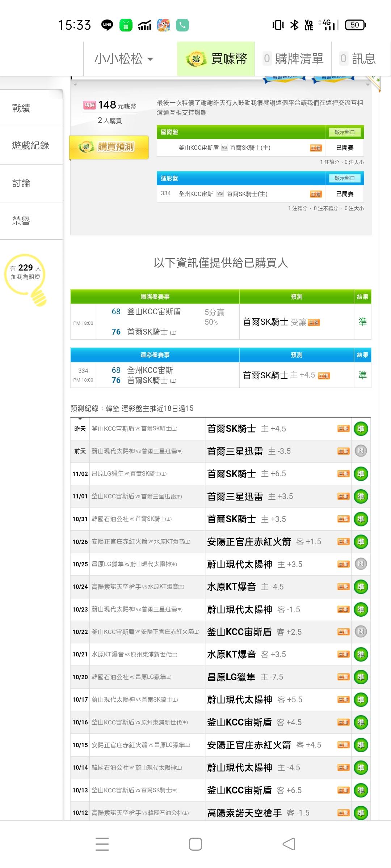Tap the Android back navigation icon
This screenshot has height=868, width=391.
(x=289, y=844)
